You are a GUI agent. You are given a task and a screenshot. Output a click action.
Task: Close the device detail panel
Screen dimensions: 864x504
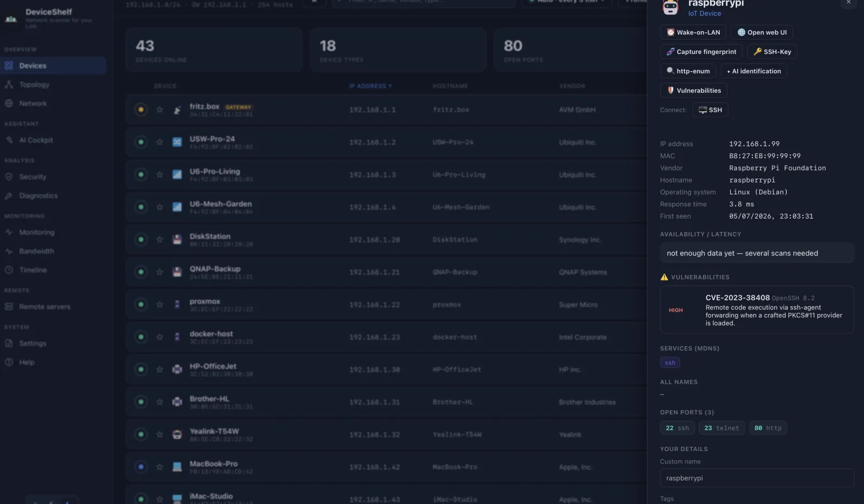tap(848, 3)
